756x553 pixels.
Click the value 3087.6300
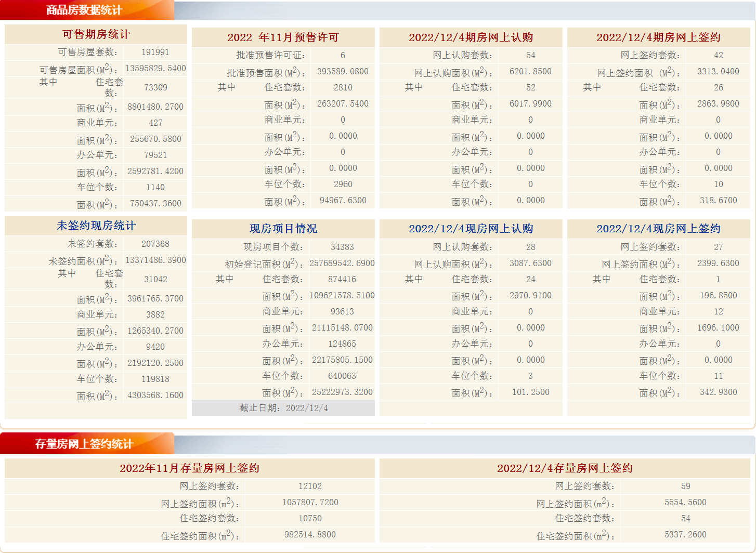click(x=530, y=263)
